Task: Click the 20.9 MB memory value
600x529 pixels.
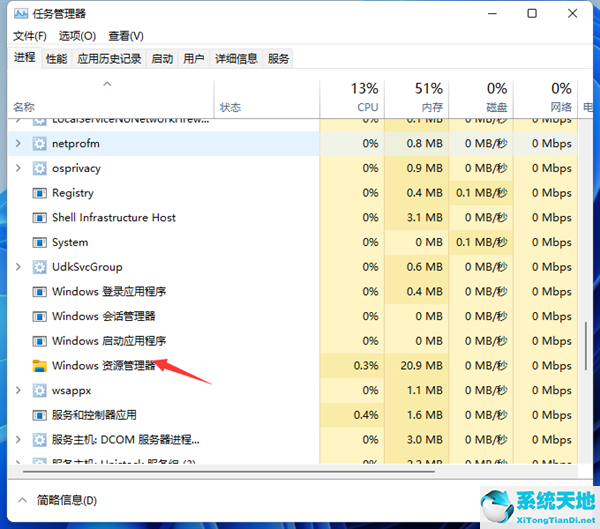Action: [421, 366]
